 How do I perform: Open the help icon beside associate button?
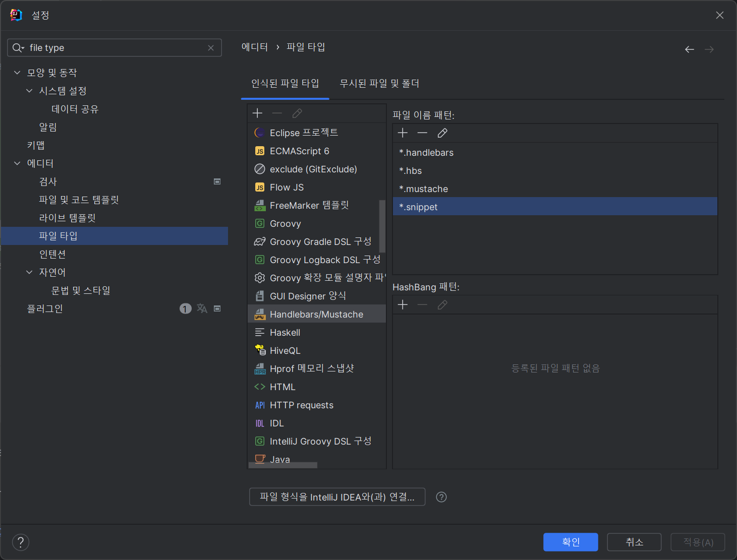click(x=441, y=497)
